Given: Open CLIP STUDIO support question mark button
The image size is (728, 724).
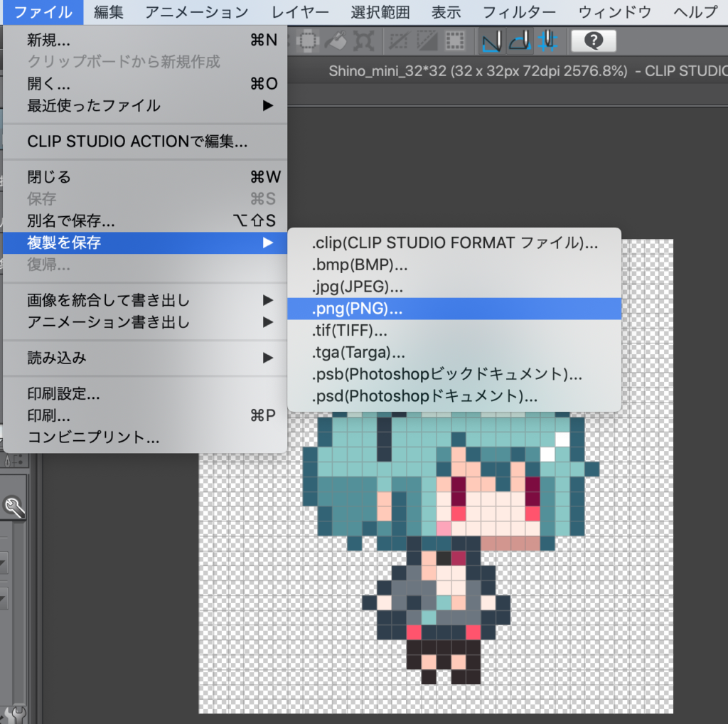Looking at the screenshot, I should click(x=594, y=41).
